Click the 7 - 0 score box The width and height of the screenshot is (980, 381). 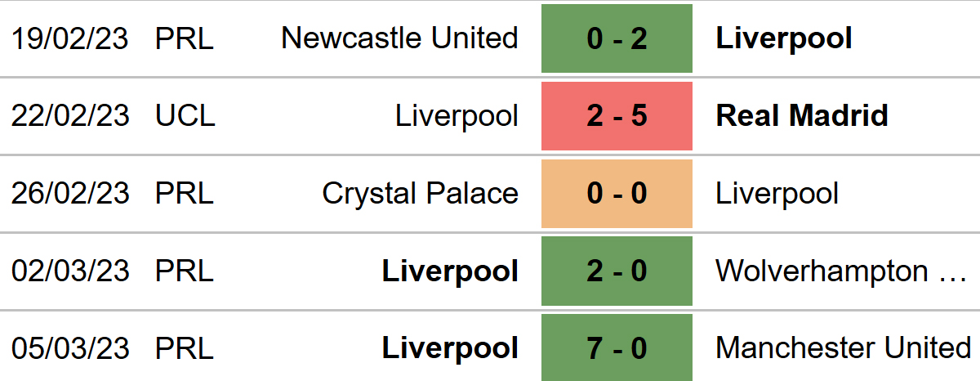click(x=617, y=348)
